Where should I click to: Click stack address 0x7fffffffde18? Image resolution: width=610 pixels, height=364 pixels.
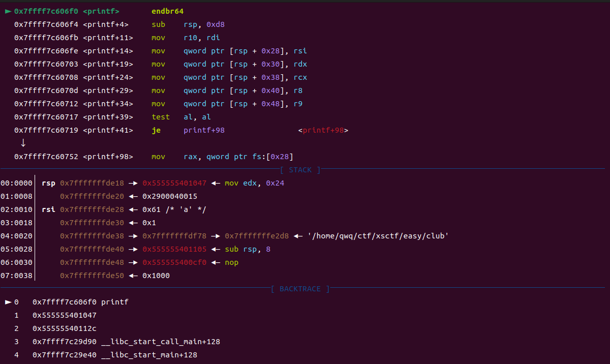click(92, 183)
